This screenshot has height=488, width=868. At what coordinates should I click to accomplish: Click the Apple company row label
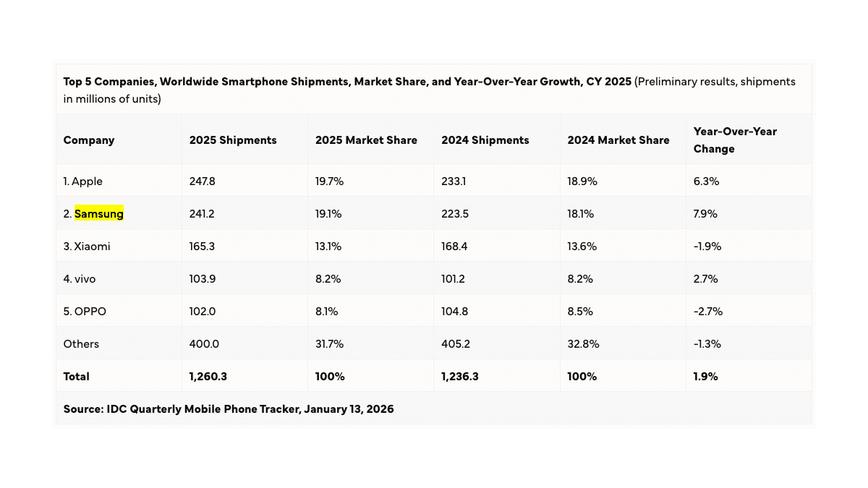[x=83, y=181]
